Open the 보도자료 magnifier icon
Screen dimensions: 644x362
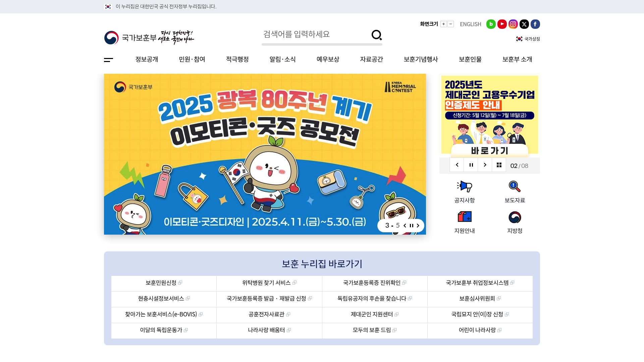coord(515,186)
